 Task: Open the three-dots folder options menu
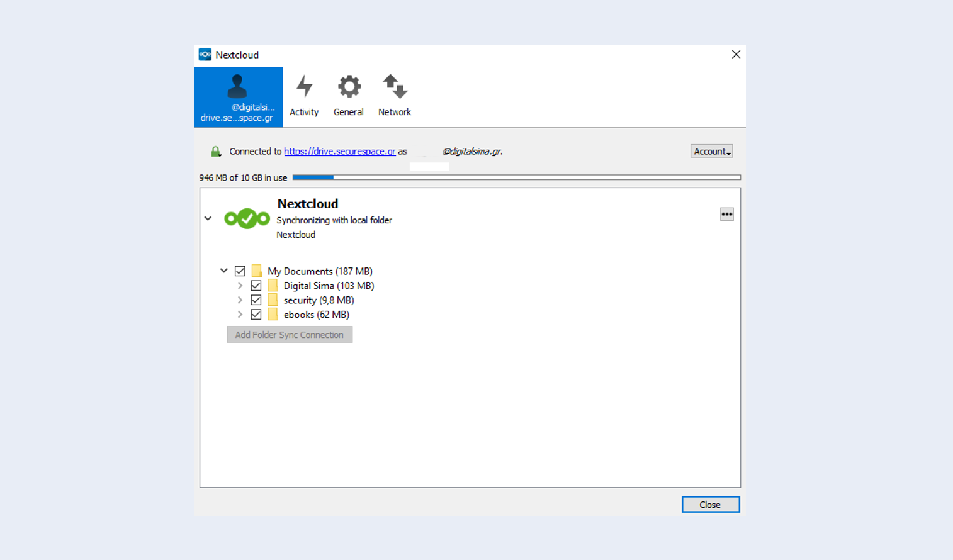click(x=727, y=215)
